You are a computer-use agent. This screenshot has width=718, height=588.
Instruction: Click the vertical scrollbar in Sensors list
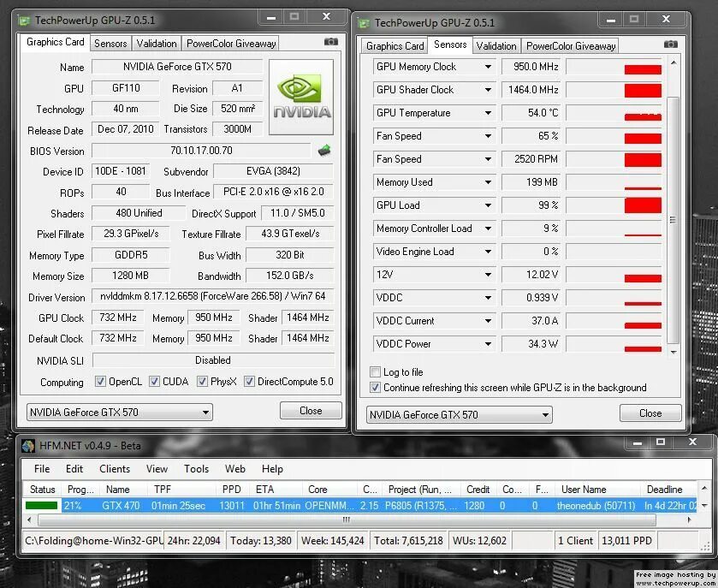point(673,220)
